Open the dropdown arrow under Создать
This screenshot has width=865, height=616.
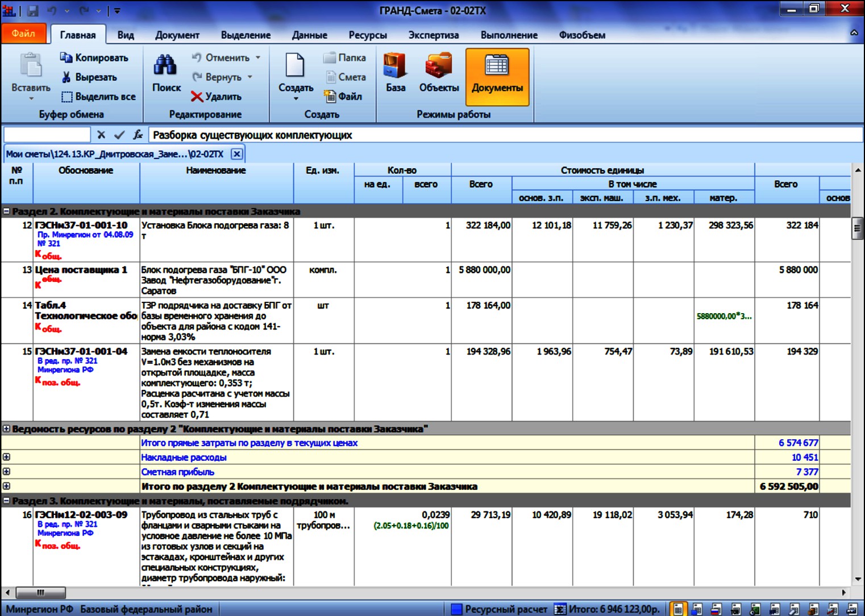click(x=296, y=99)
